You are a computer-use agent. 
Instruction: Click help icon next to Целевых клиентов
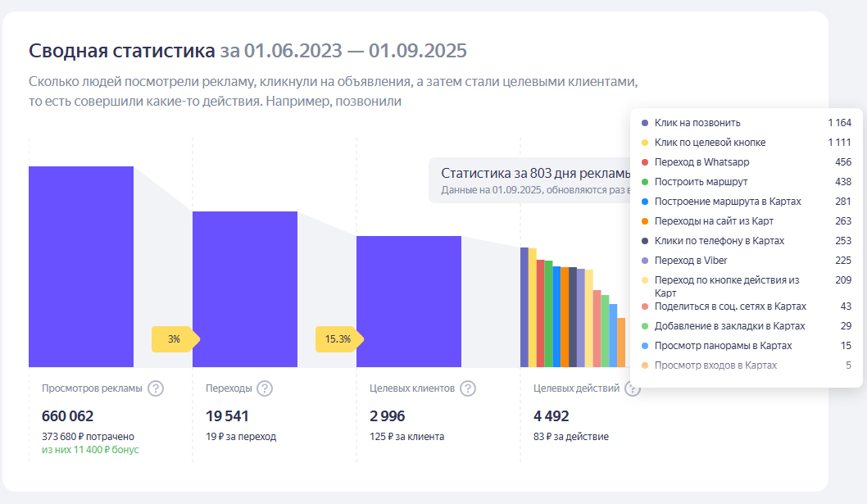pos(468,388)
